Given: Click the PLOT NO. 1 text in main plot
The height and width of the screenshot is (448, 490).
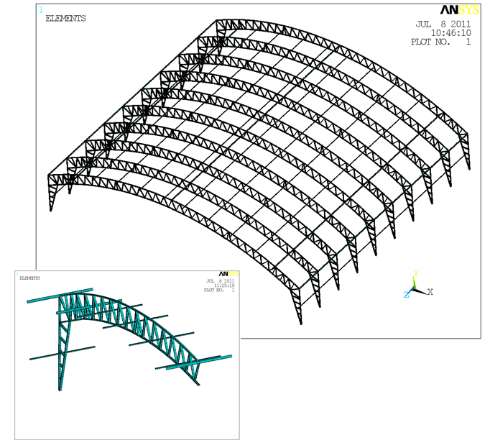Looking at the screenshot, I should pos(440,42).
